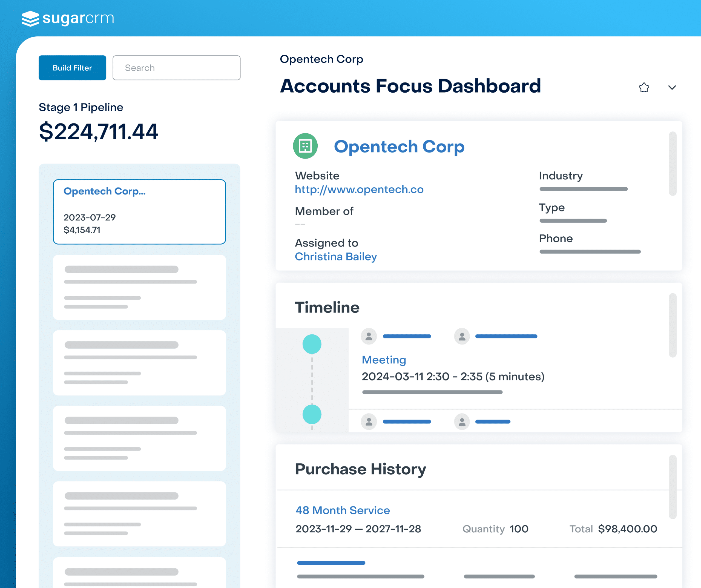Click the first user avatar above Meeting
701x588 pixels.
coord(369,336)
